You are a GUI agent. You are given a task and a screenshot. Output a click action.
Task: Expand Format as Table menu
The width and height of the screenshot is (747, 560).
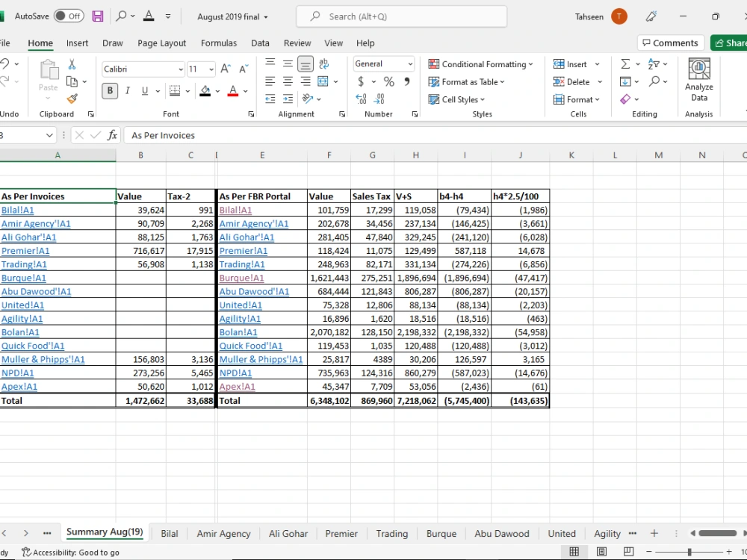tap(466, 82)
